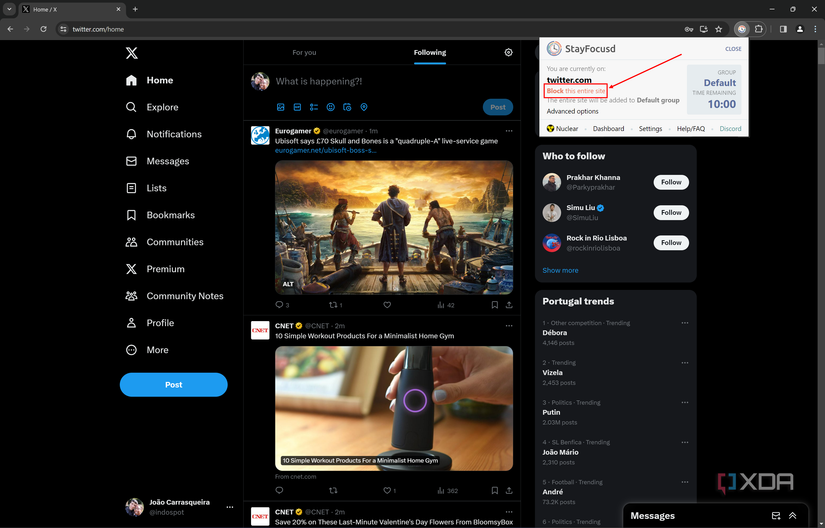Expand the Messages drawer chevrons
Screen dimensions: 825x528
(792, 516)
